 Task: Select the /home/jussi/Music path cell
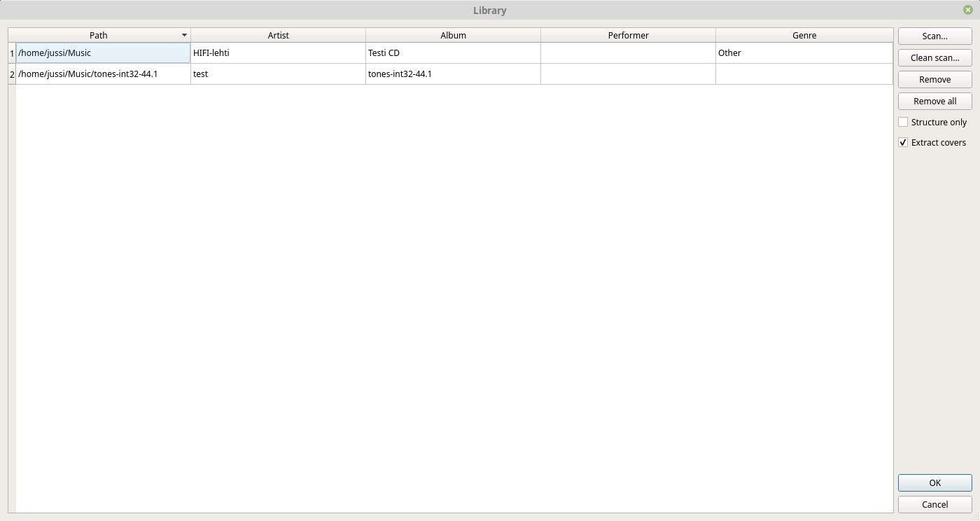pyautogui.click(x=103, y=53)
